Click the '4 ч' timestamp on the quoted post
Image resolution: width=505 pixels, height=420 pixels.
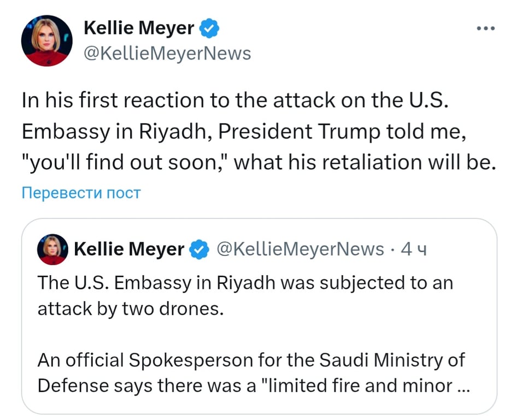pos(414,249)
